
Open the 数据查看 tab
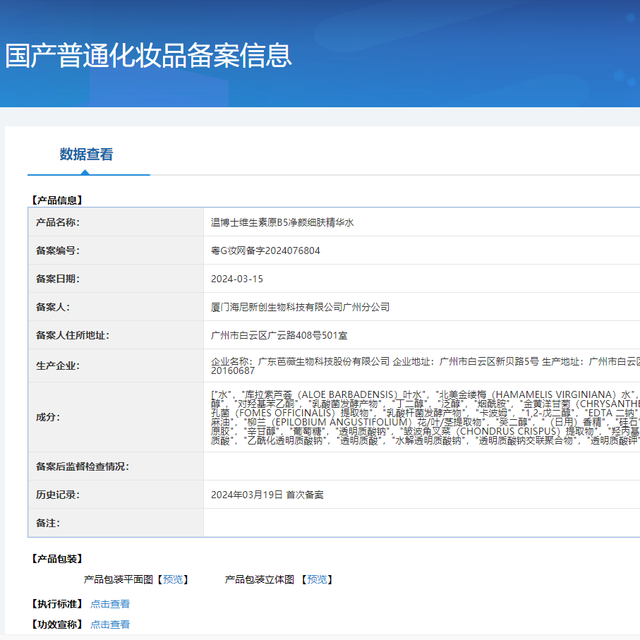[87, 155]
